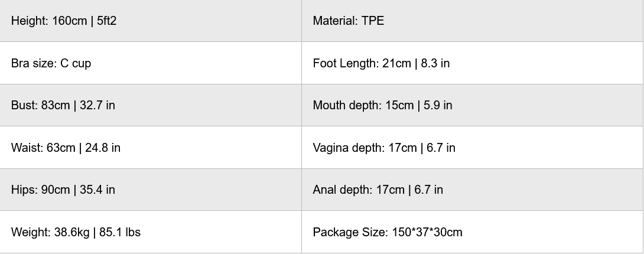Image resolution: width=644 pixels, height=254 pixels.
Task: Click the 8.3 in foot length value
Action: pos(435,63)
